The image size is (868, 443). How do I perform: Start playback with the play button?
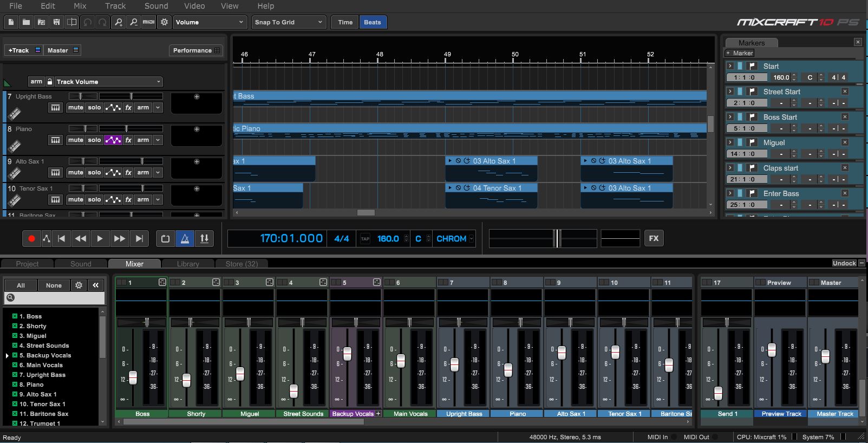[100, 238]
